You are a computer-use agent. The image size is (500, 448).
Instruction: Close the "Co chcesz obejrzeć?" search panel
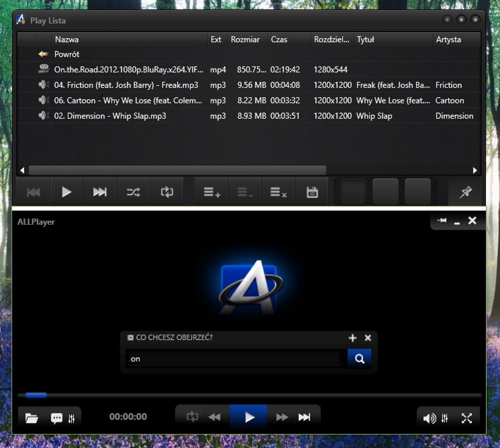coord(368,338)
